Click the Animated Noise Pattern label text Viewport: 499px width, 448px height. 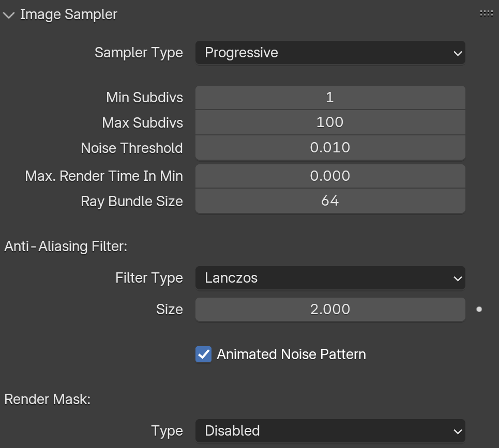pyautogui.click(x=291, y=354)
